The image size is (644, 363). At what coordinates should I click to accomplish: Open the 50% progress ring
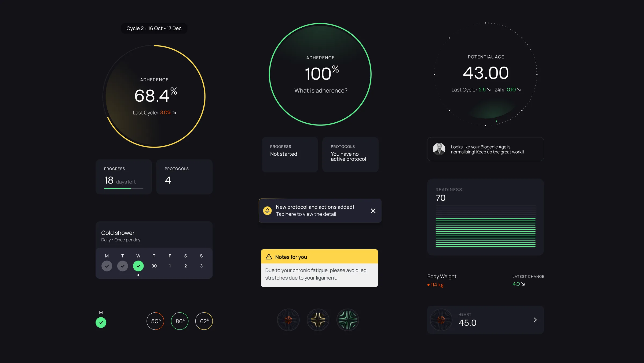point(155,321)
